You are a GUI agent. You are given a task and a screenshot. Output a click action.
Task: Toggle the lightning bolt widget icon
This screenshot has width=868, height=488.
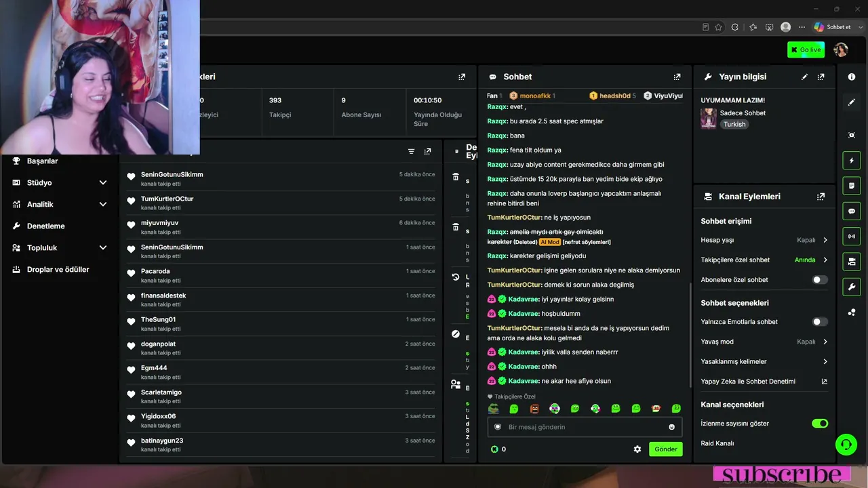(852, 161)
